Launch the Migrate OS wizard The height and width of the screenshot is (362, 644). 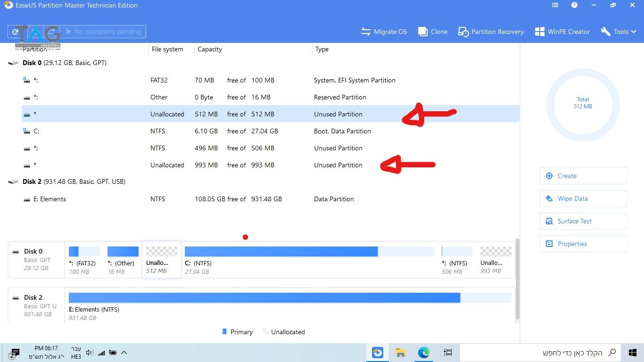[384, 32]
